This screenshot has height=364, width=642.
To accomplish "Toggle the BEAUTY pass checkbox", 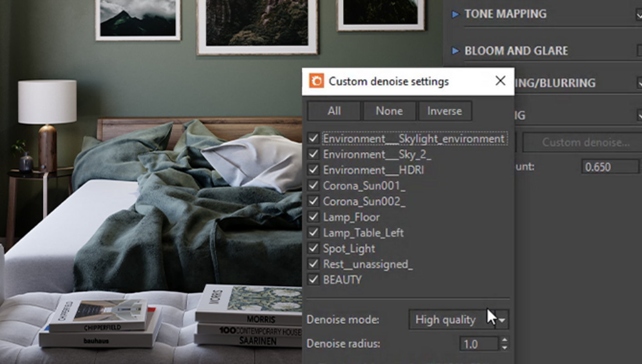I will [x=313, y=279].
